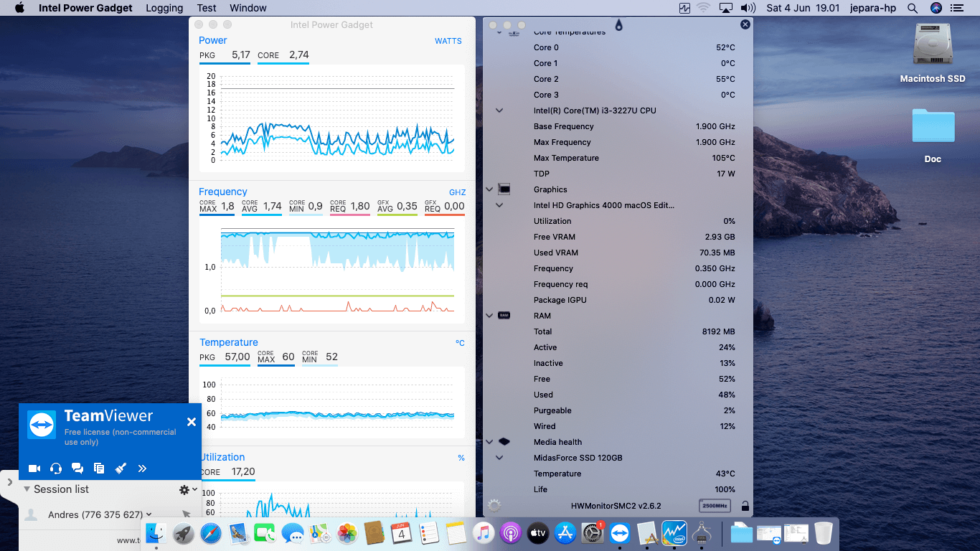This screenshot has width=980, height=551.
Task: Collapse the TeamViewer Session list triangle
Action: click(27, 489)
